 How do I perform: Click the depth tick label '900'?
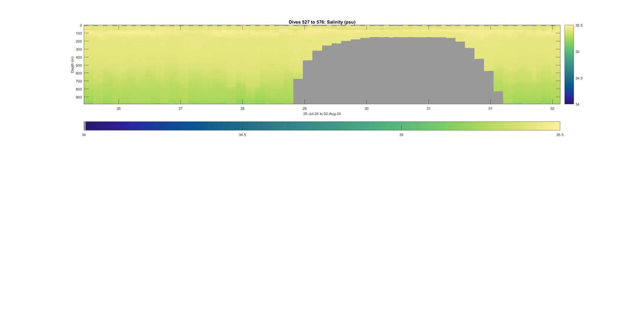[x=78, y=97]
